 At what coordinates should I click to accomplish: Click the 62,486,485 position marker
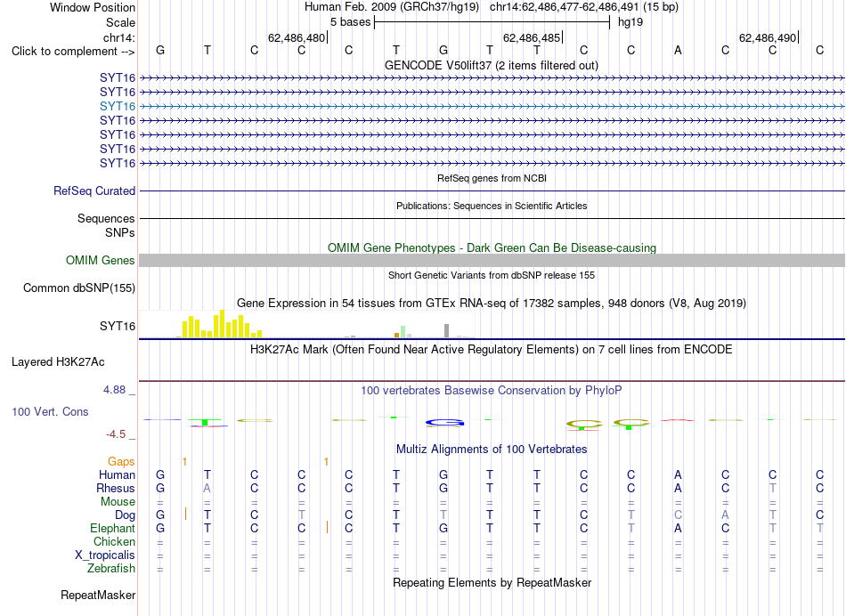[x=532, y=37]
